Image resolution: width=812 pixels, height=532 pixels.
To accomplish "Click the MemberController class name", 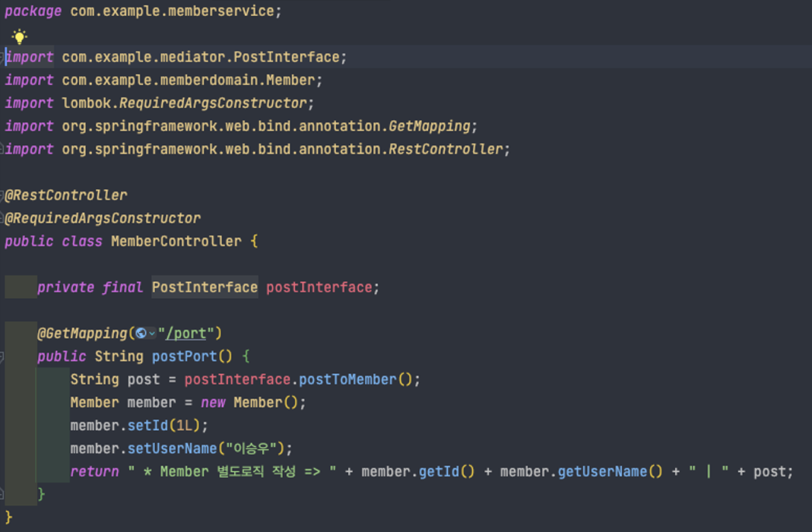I will 176,241.
